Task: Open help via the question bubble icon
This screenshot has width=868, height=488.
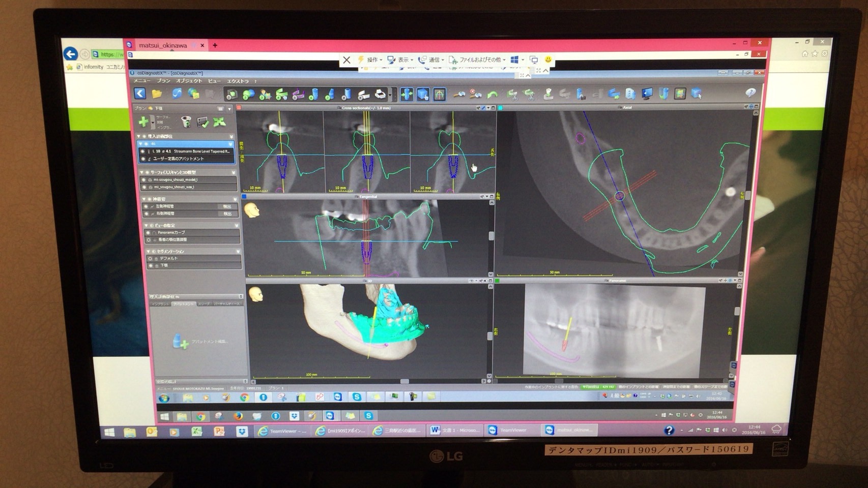Action: [x=750, y=93]
